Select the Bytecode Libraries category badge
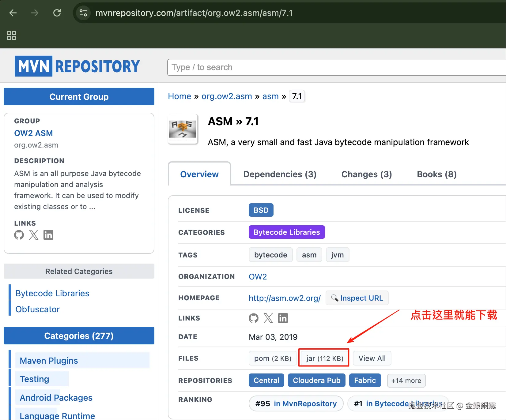The width and height of the screenshot is (506, 420). point(287,232)
